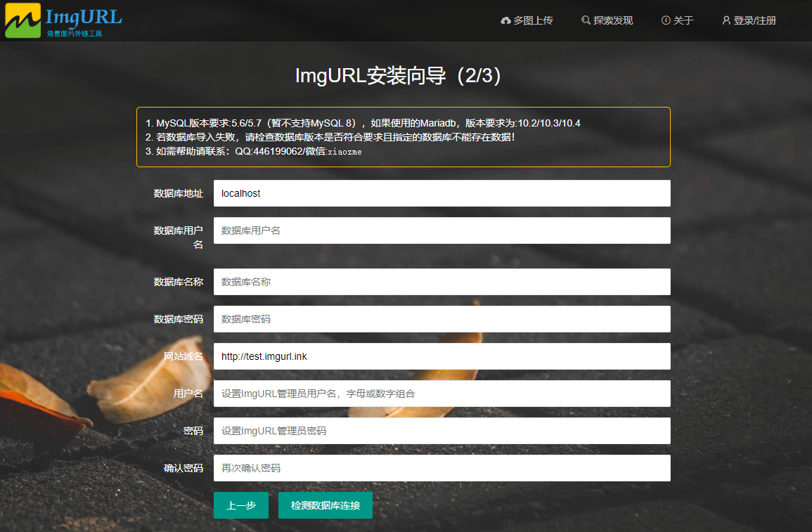
Task: Click the 上一步 button
Action: [241, 505]
